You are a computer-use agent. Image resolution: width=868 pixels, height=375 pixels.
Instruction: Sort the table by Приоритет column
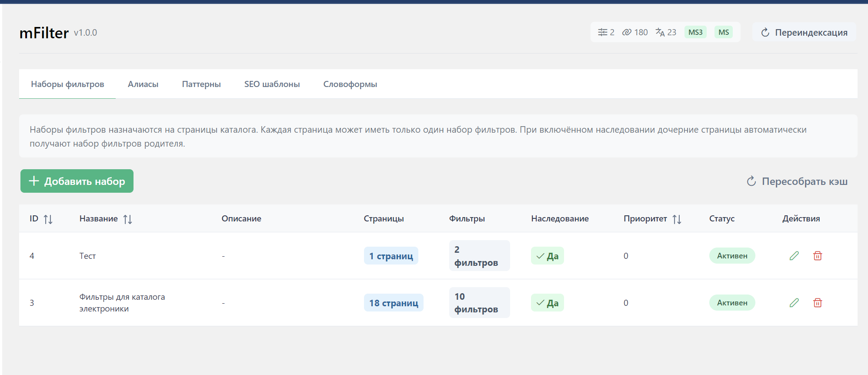677,219
